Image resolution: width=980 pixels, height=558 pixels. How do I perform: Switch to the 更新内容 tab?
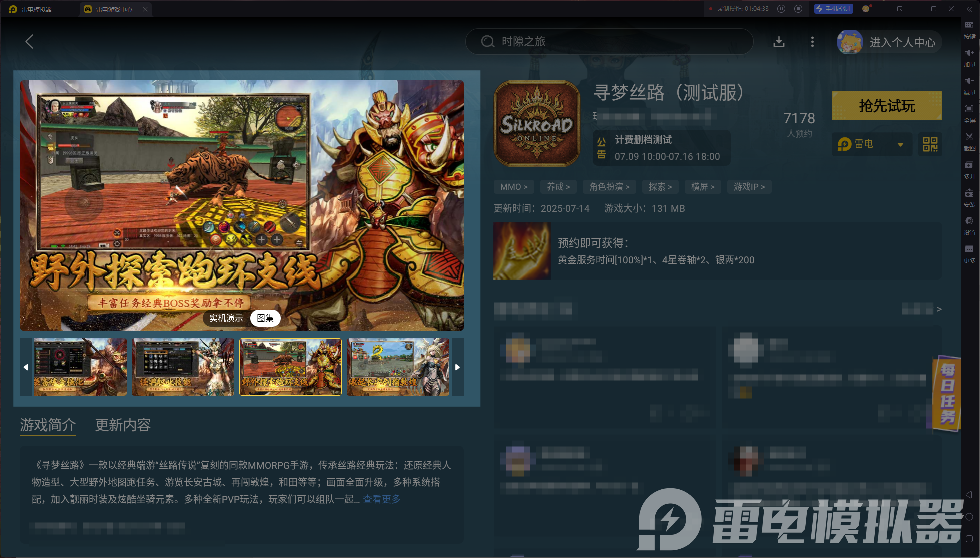123,425
